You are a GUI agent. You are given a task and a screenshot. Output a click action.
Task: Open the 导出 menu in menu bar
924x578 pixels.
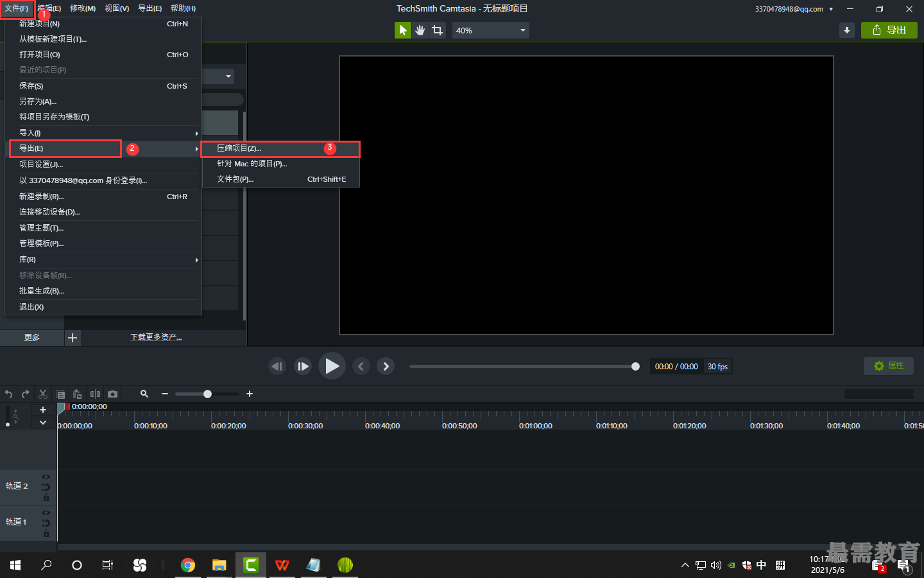(150, 8)
